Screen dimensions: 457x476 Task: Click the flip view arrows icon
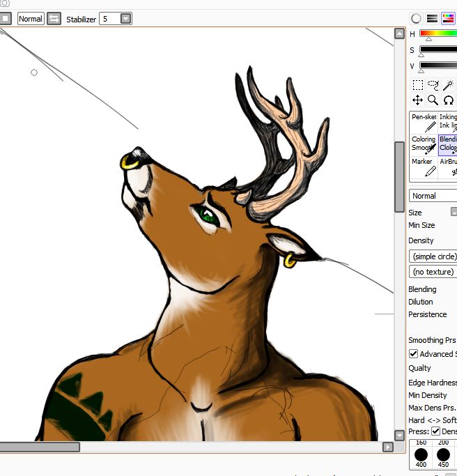[x=54, y=19]
